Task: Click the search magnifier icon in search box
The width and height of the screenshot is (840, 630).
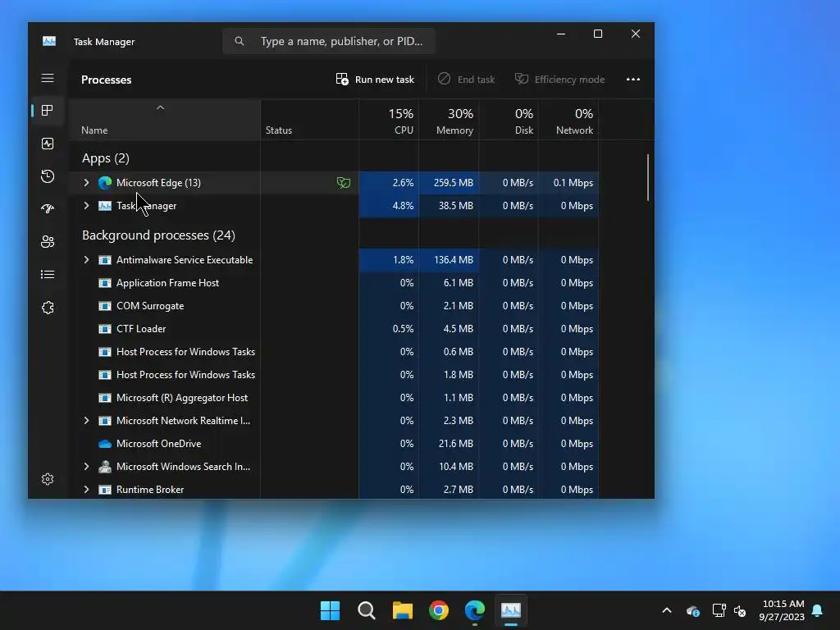Action: (240, 41)
